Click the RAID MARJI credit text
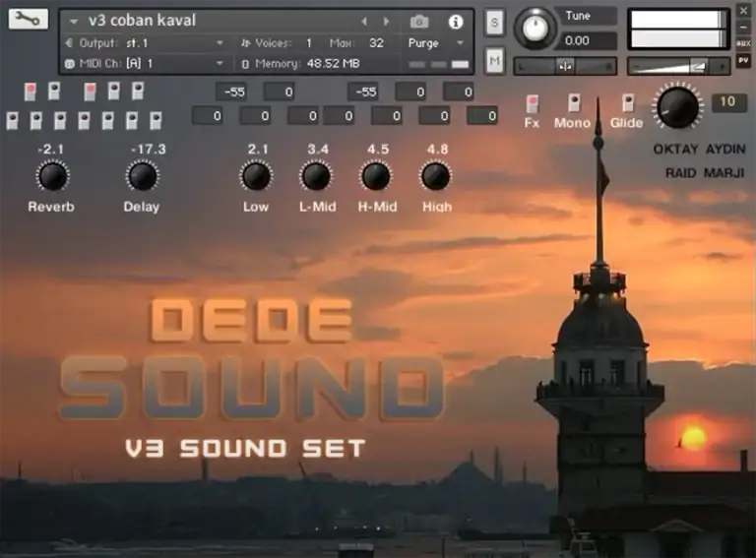Viewport: 756px width, 558px height. (x=705, y=172)
